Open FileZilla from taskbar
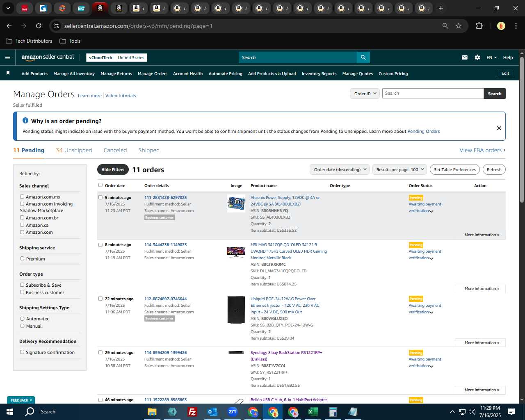 (192, 412)
